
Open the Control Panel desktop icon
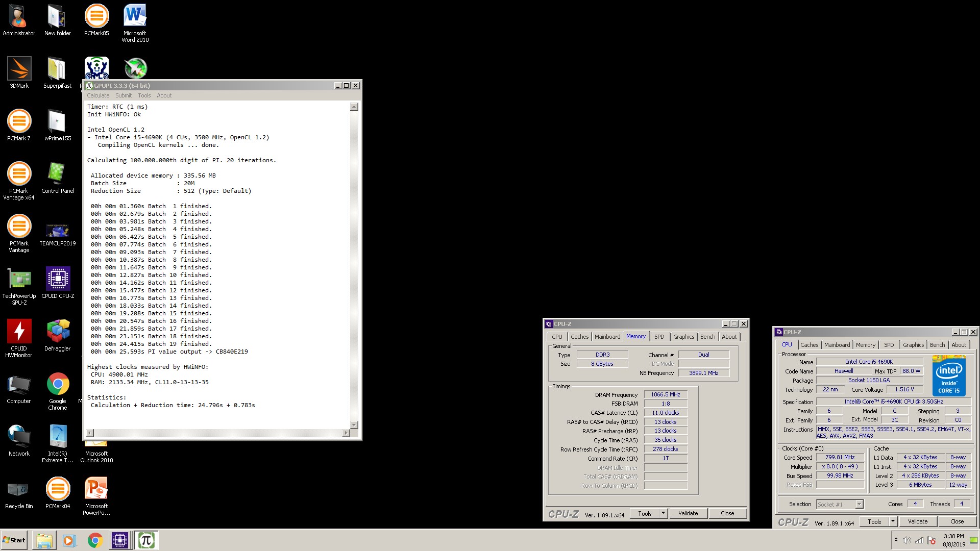tap(57, 178)
